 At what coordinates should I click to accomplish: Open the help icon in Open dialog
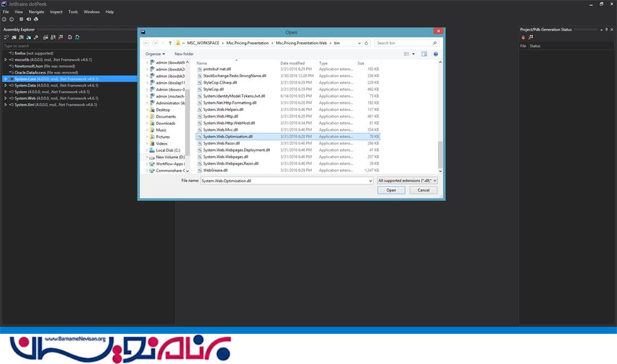pos(436,54)
